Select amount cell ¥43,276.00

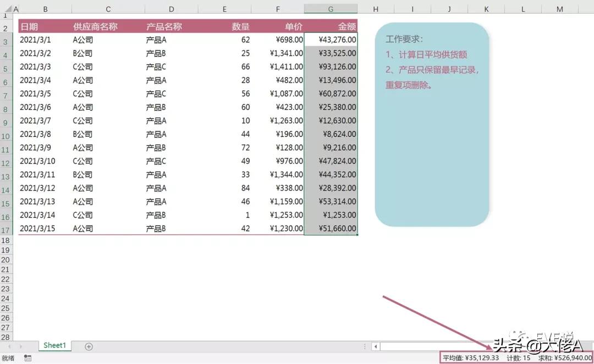coord(331,40)
